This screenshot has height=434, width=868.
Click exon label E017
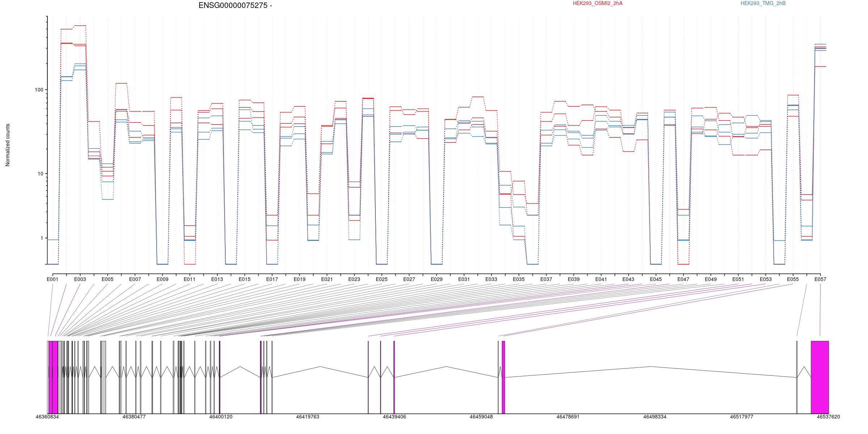pos(272,279)
